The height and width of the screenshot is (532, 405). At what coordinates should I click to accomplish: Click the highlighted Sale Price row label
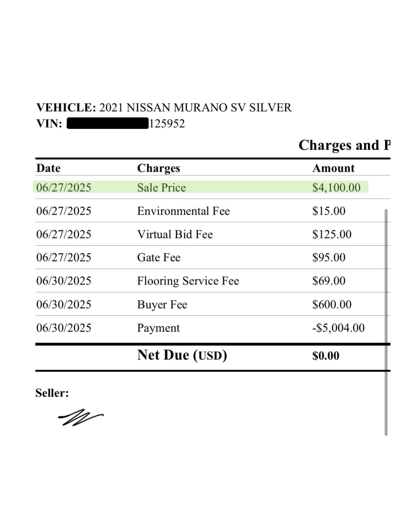[161, 188]
